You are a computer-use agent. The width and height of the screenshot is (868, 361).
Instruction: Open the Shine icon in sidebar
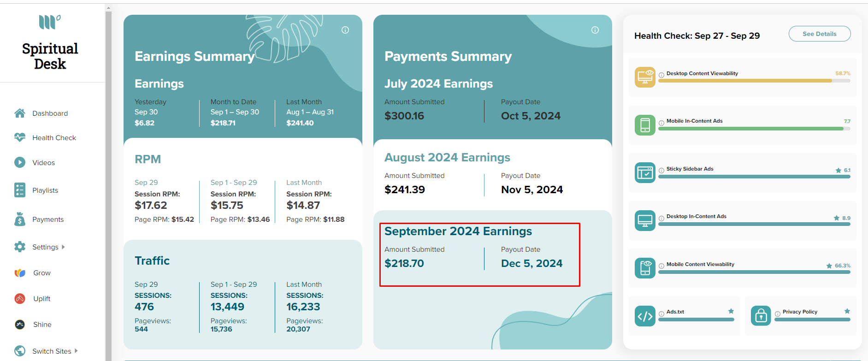coord(20,325)
